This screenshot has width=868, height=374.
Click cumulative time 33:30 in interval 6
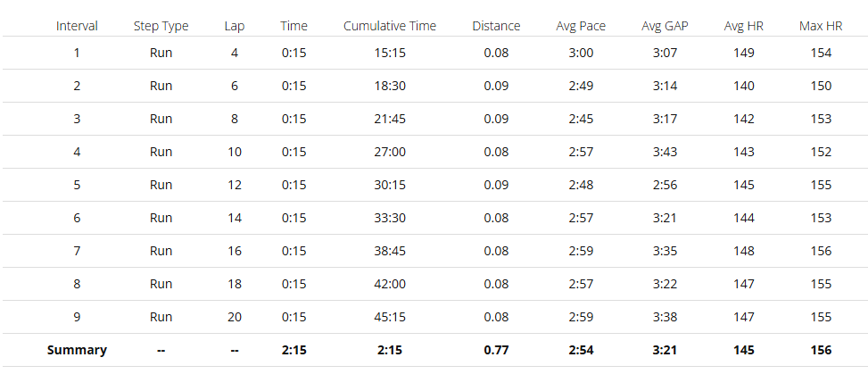pyautogui.click(x=390, y=218)
